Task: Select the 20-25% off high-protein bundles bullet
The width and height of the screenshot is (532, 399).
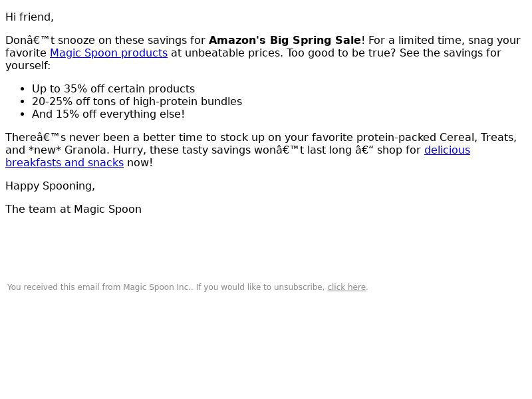Action: click(137, 102)
